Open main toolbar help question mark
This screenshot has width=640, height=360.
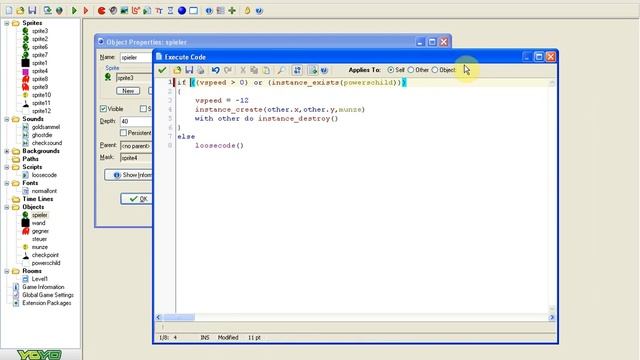(x=259, y=11)
